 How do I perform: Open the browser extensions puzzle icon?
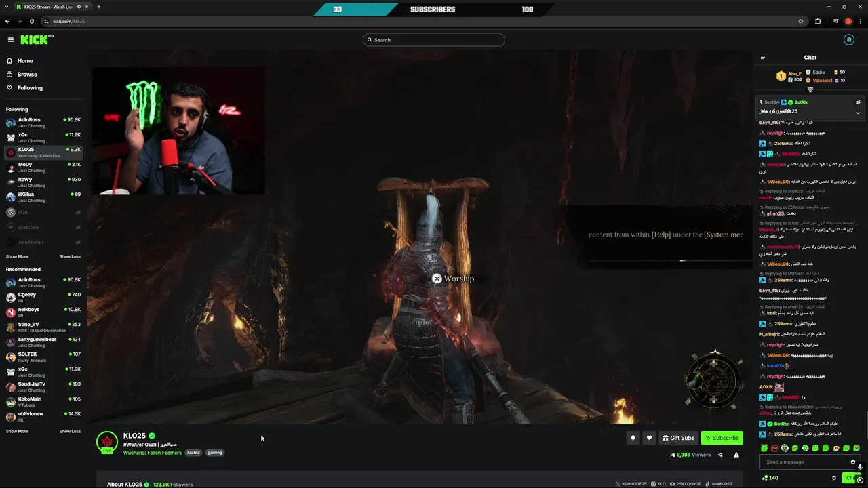[818, 21]
